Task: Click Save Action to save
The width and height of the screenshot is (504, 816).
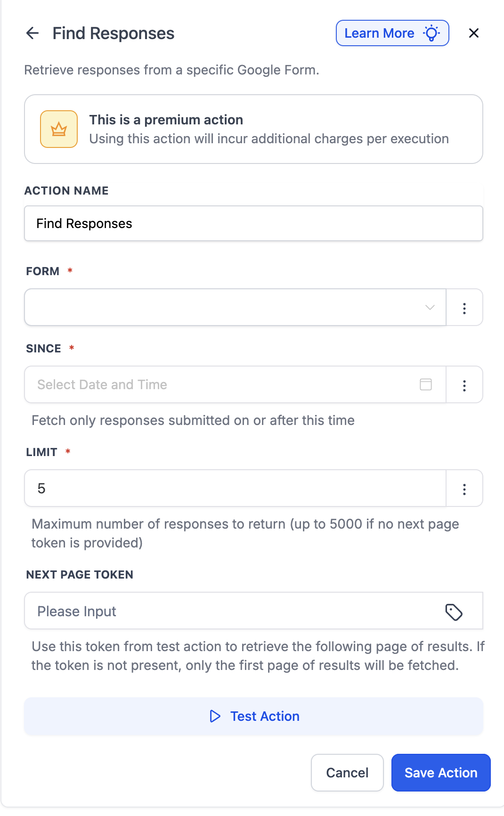Action: point(441,773)
